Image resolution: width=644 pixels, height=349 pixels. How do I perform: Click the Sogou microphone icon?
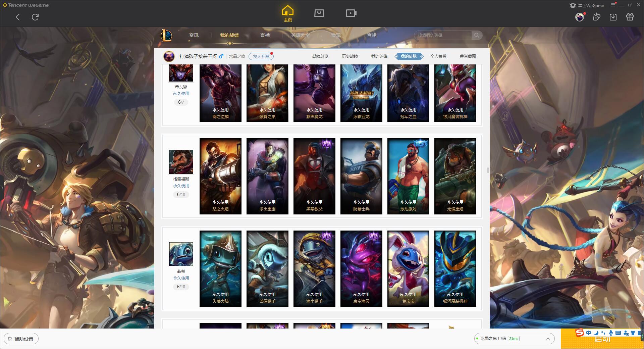(x=610, y=333)
